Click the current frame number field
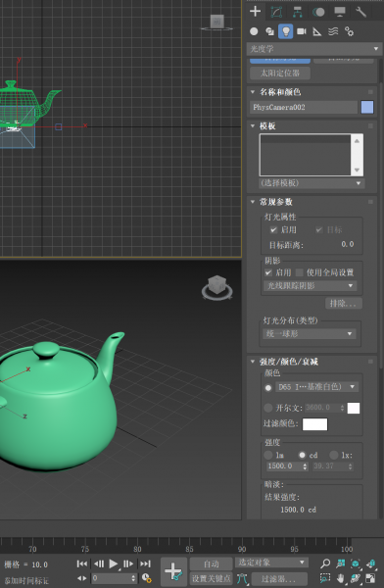 click(x=111, y=578)
